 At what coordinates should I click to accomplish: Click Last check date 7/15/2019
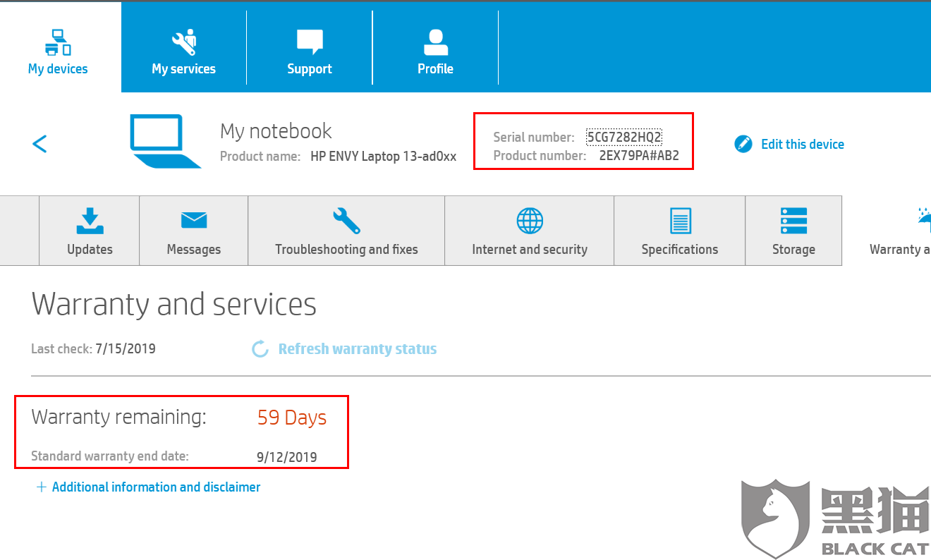126,348
